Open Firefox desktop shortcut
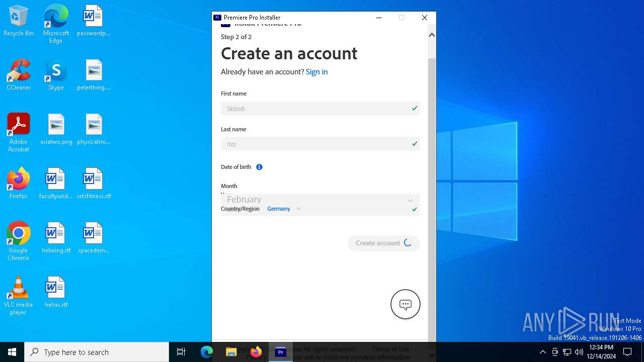 19,184
